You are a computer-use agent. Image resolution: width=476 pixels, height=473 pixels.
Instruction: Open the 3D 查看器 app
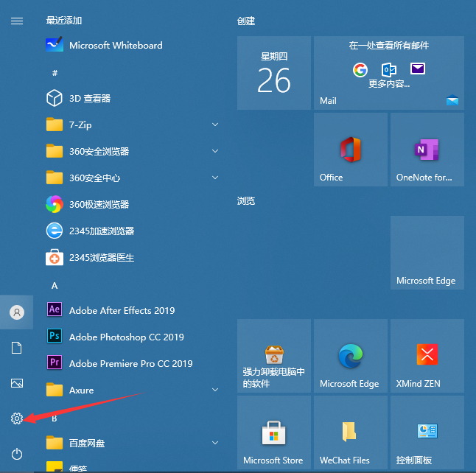pos(89,98)
